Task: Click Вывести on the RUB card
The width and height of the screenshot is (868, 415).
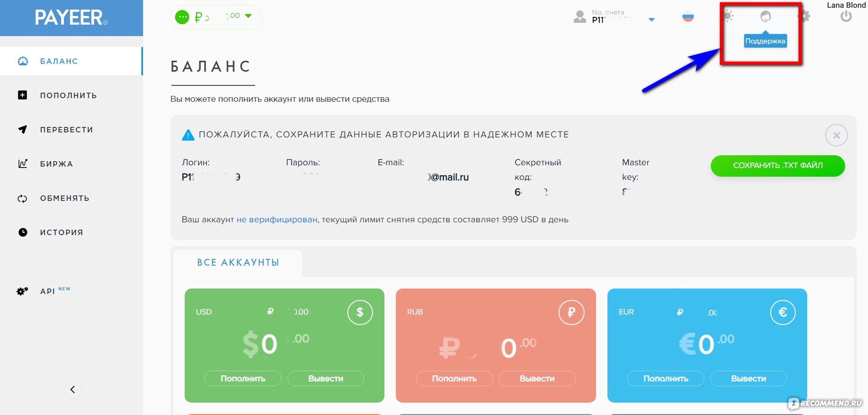Action: click(x=537, y=378)
